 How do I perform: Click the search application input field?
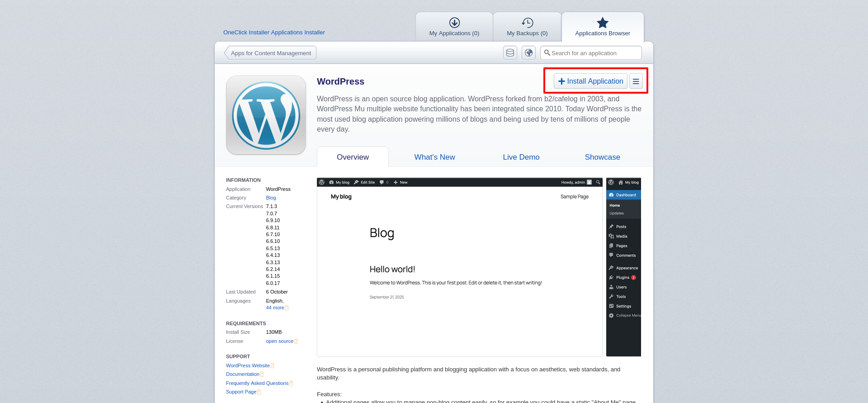point(591,53)
